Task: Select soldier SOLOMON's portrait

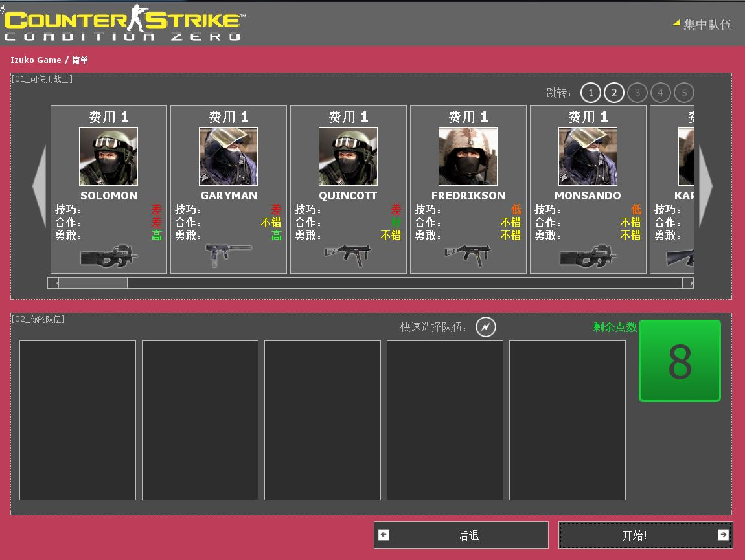Action: click(108, 155)
